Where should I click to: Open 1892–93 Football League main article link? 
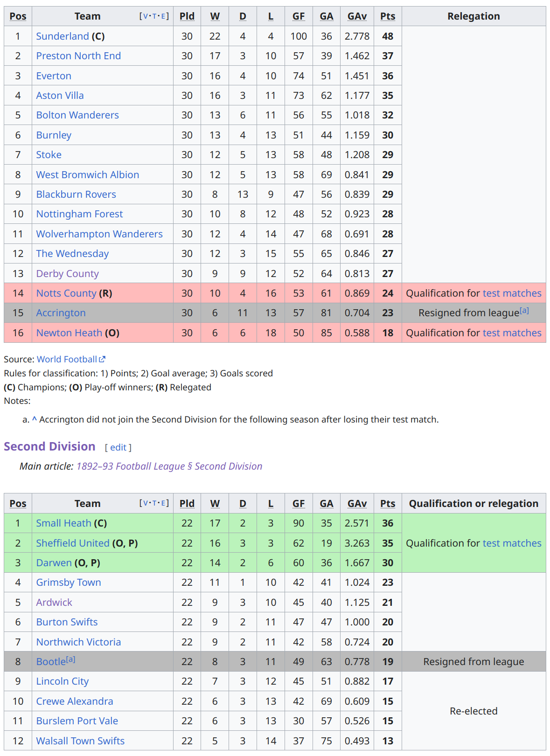coord(169,466)
